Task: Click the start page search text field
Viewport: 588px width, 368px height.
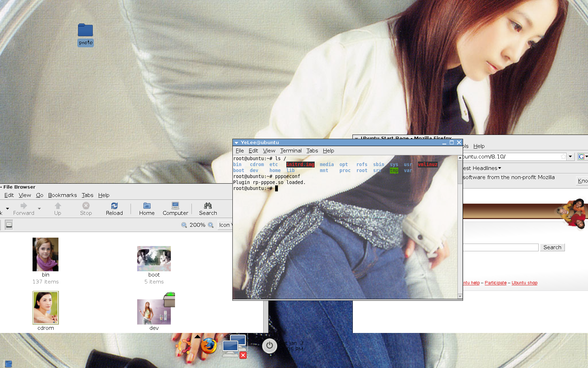Action: 500,247
